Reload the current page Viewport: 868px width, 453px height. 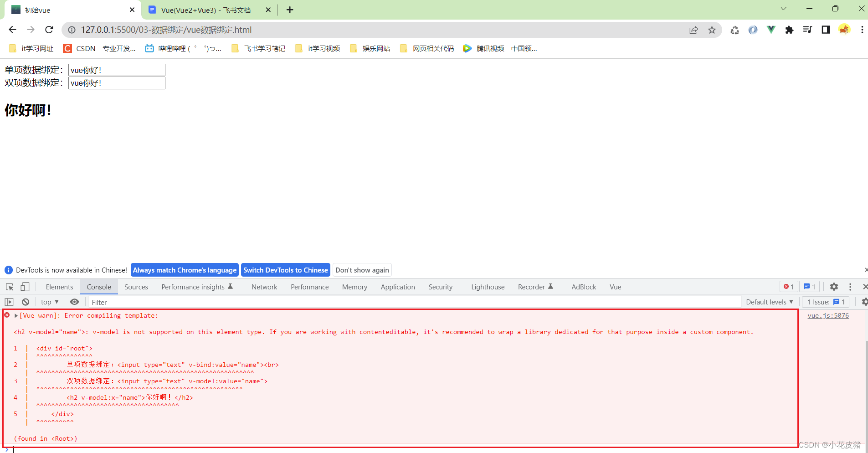pyautogui.click(x=49, y=30)
